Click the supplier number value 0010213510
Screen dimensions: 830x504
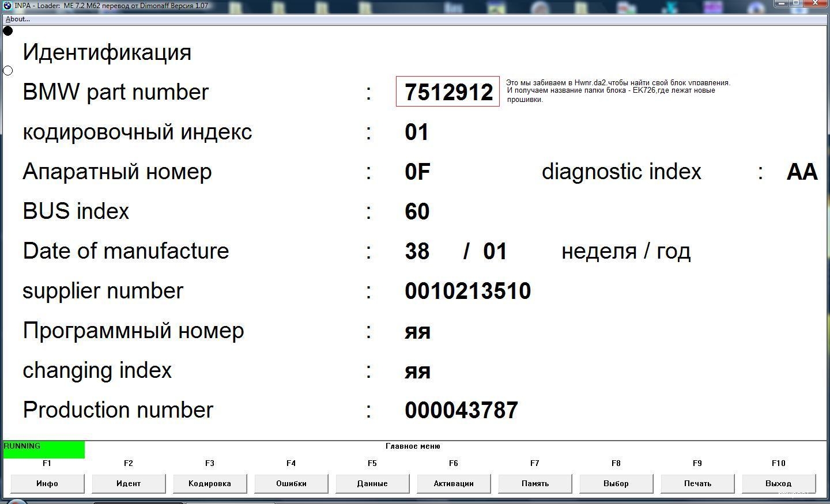[467, 291]
